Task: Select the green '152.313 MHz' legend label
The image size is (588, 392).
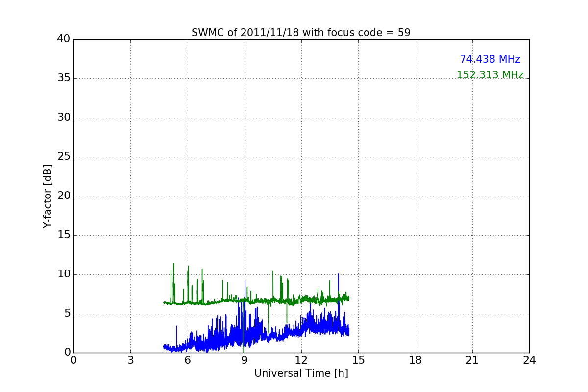Action: tap(490, 75)
